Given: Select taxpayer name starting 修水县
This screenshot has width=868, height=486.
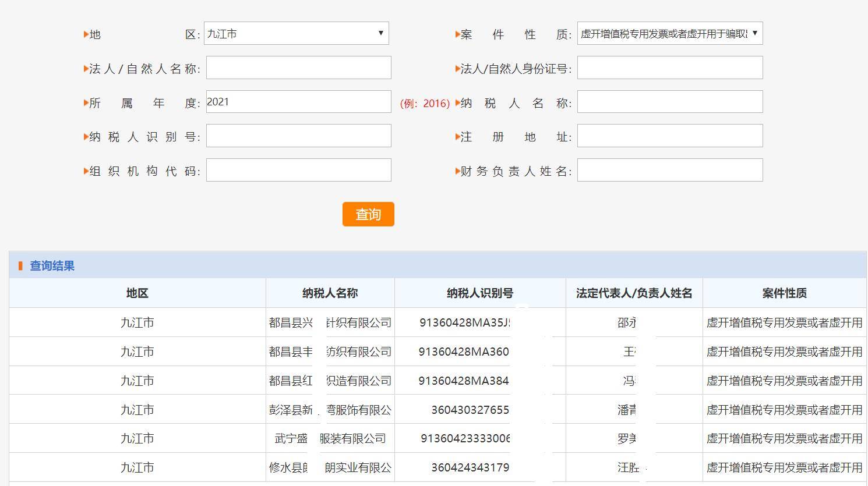Looking at the screenshot, I should point(330,467).
